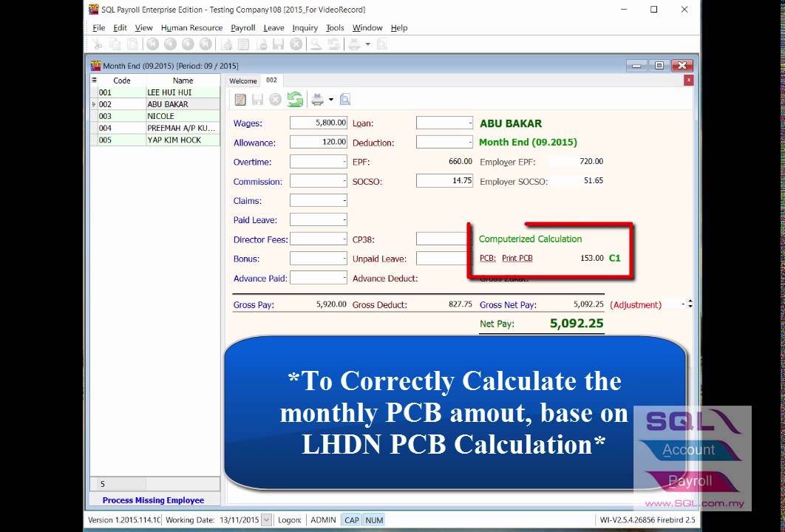Click the Loan input field

pyautogui.click(x=444, y=123)
